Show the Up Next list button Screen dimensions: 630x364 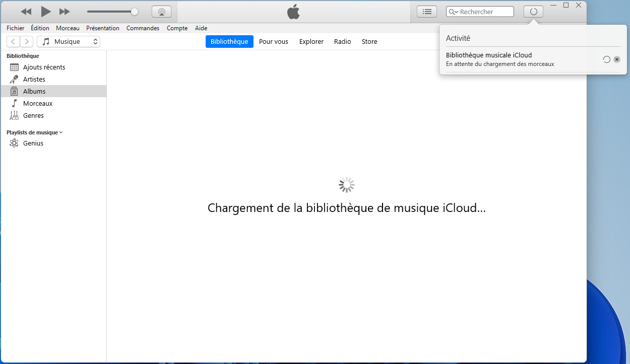427,12
